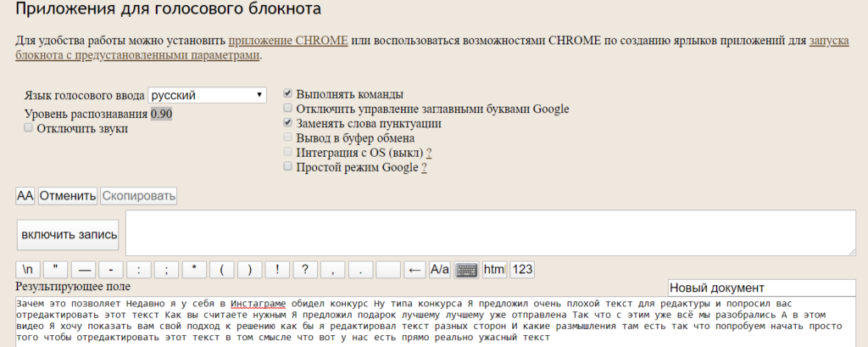Insert a short hyphen character
The height and width of the screenshot is (347, 868).
point(111,270)
